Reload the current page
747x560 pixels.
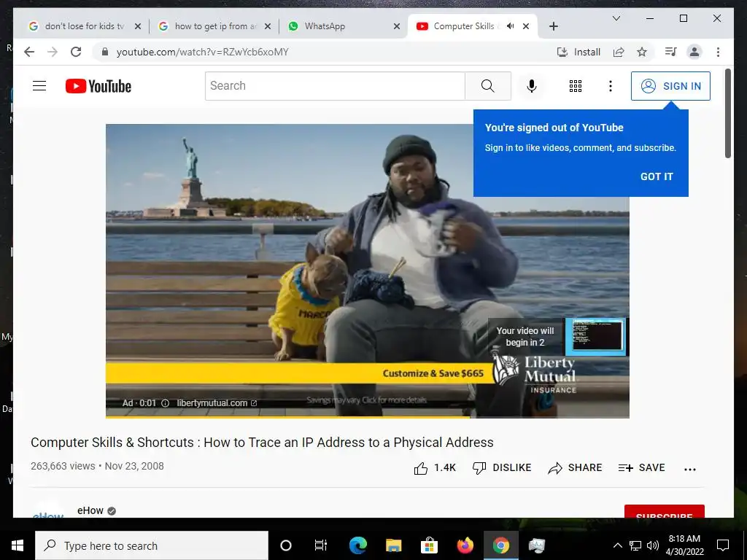76,52
